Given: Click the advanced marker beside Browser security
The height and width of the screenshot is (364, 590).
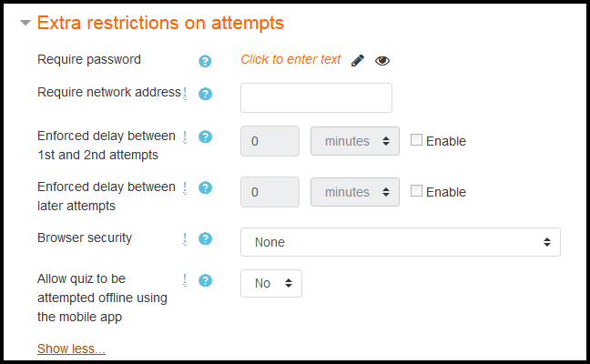Looking at the screenshot, I should [185, 238].
